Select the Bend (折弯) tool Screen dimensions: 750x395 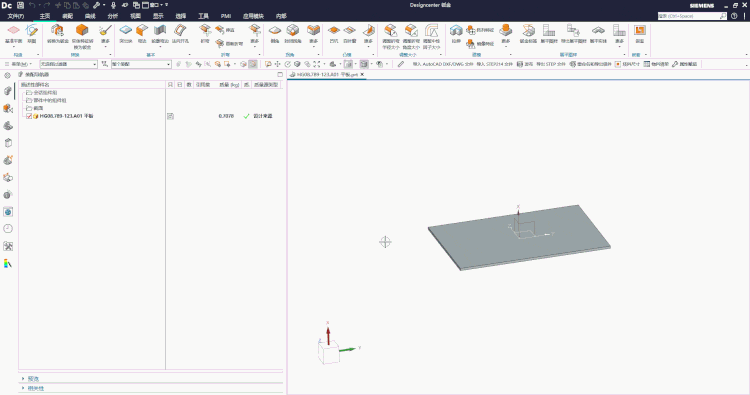pos(205,33)
